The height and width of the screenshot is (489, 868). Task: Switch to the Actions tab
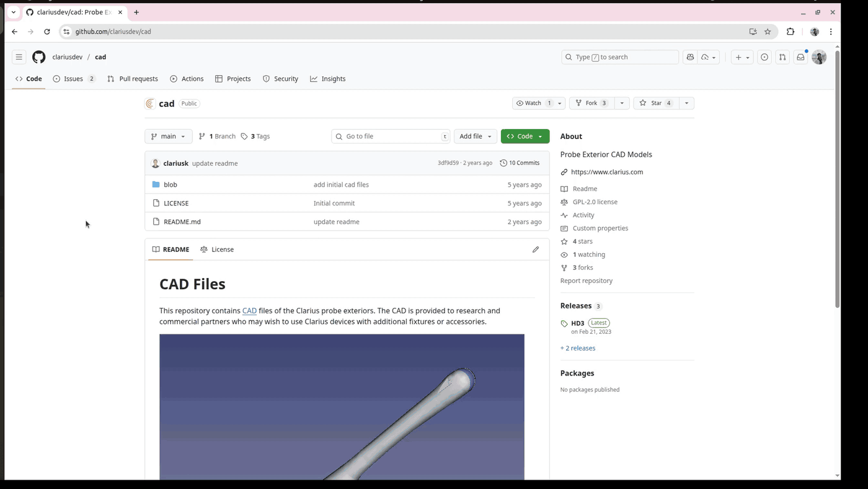pyautogui.click(x=187, y=79)
